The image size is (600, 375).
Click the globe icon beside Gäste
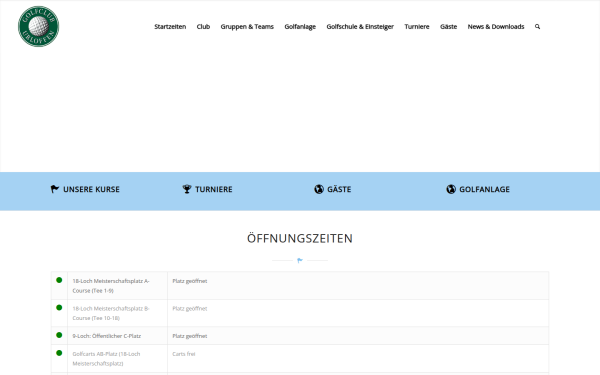coord(319,189)
